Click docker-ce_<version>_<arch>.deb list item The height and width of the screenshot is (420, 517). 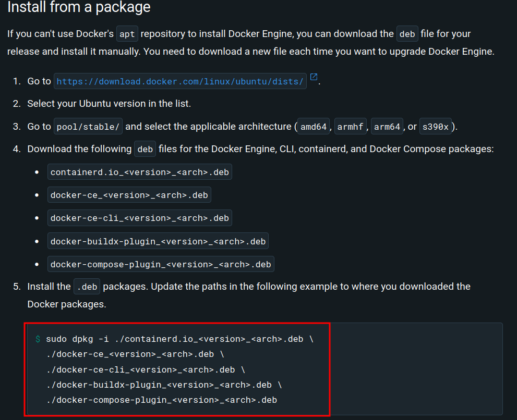pyautogui.click(x=129, y=195)
